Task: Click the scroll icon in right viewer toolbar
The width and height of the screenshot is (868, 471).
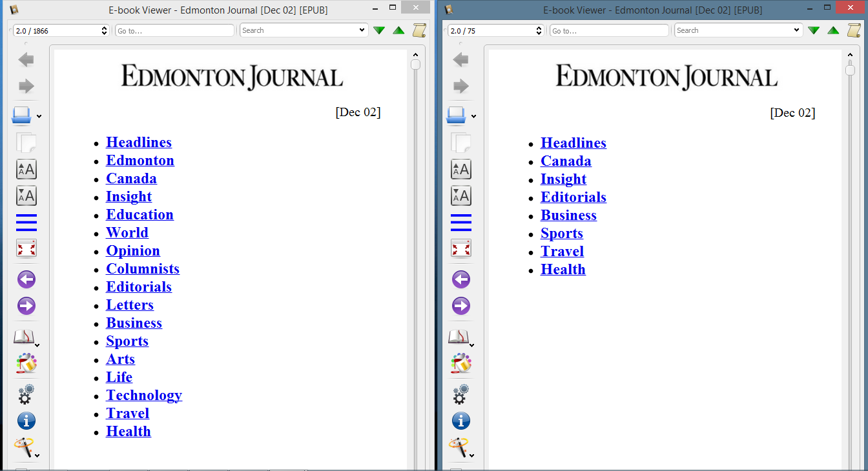Action: coord(854,30)
